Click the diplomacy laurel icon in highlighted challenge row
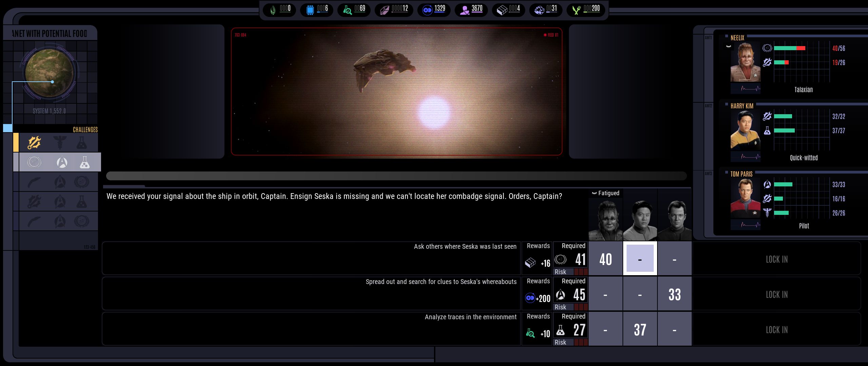The image size is (868, 366). click(x=34, y=162)
